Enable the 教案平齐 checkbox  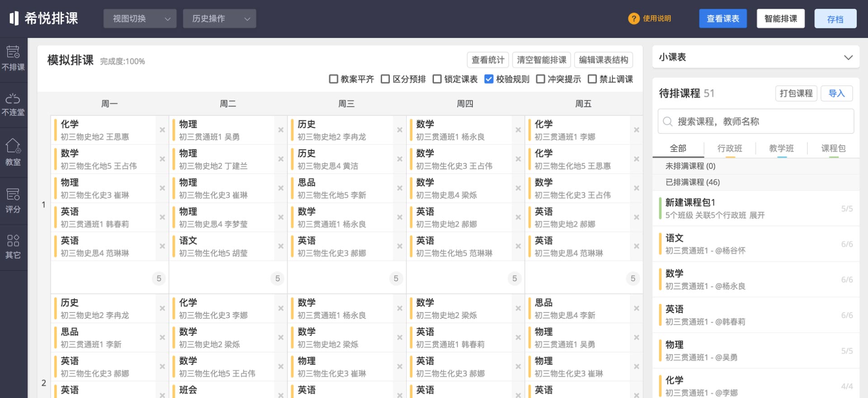click(x=334, y=79)
